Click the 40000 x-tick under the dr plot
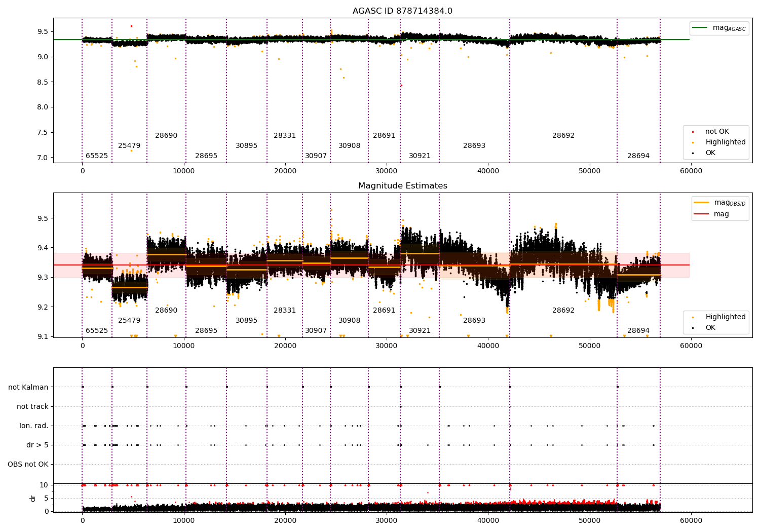Image resolution: width=760 pixels, height=532 pixels. coord(488,521)
